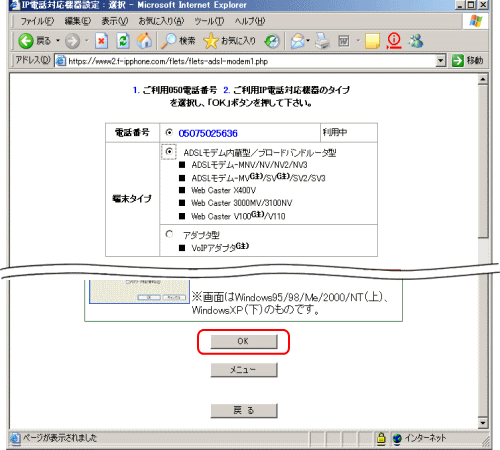The height and width of the screenshot is (450, 500).
Task: Open the Mail icon dropdown arrow
Action: 308,41
